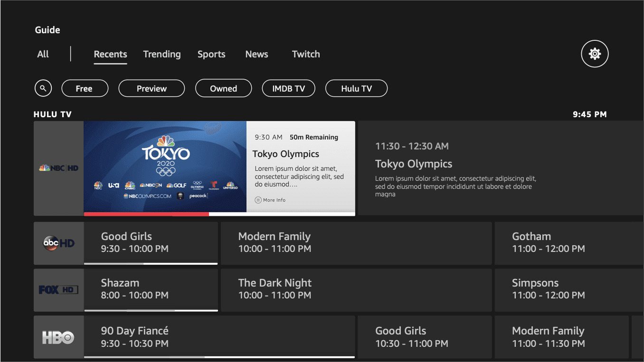Select Good Girls 10:30 - 11:00 PM
Image resolution: width=644 pixels, height=362 pixels.
[x=425, y=337]
